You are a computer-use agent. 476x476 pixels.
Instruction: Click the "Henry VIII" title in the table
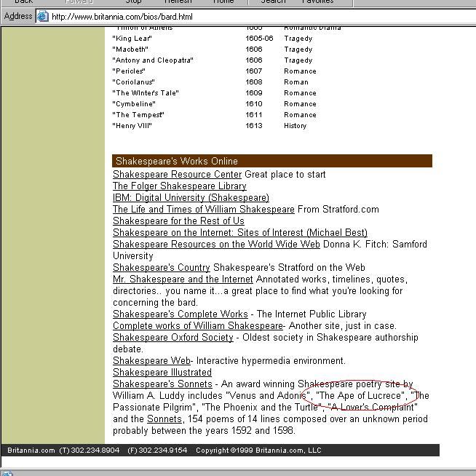(132, 126)
